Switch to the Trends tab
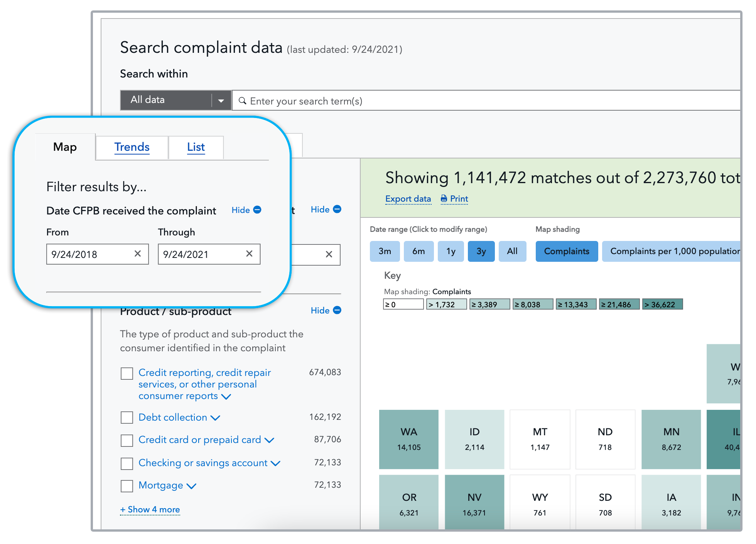756x544 pixels. (132, 147)
